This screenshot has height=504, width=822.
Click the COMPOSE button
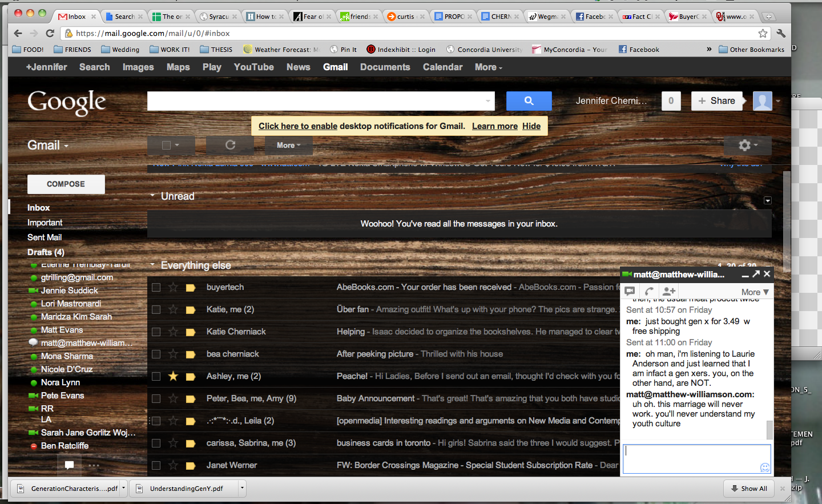(66, 184)
